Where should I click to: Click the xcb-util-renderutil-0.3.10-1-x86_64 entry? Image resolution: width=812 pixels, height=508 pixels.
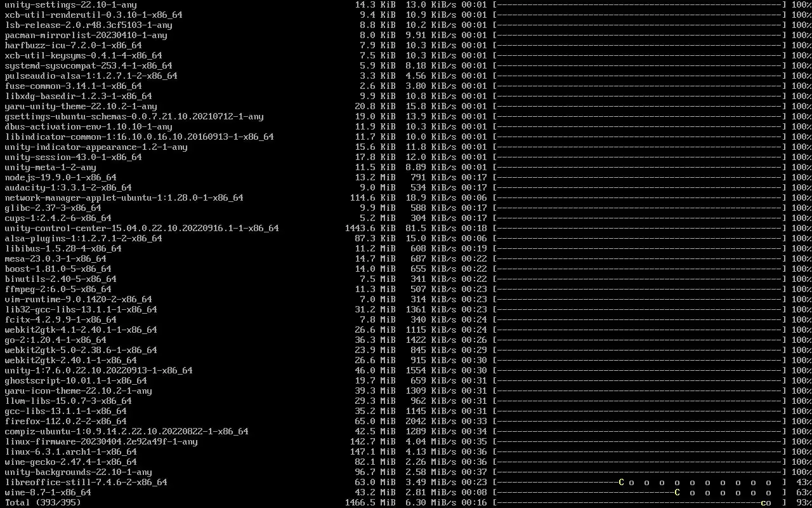coord(94,15)
